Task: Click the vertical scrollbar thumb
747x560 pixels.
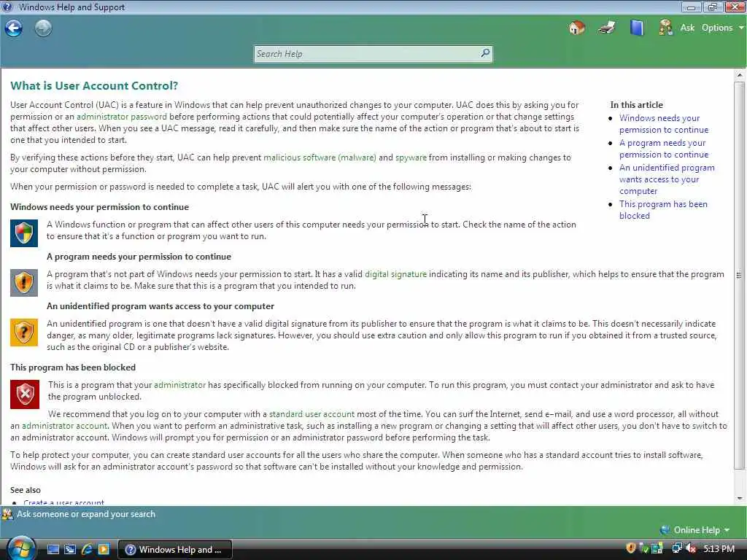Action: click(739, 275)
